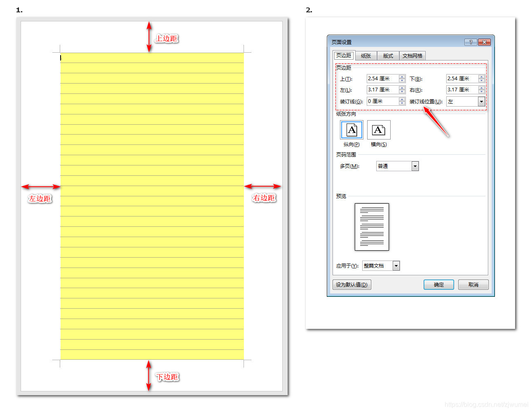Viewport: 532px width, 412px height.
Task: Open the 版式 tab
Action: (388, 56)
